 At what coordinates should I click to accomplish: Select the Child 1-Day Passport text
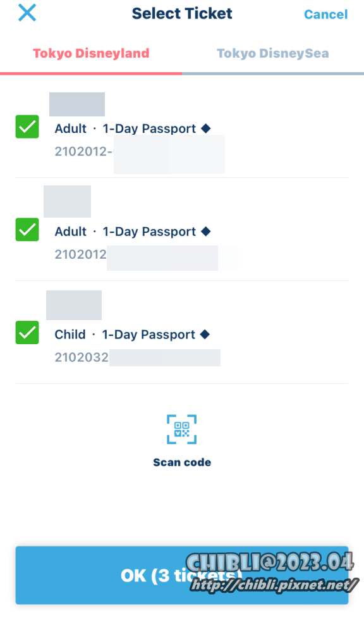(124, 335)
